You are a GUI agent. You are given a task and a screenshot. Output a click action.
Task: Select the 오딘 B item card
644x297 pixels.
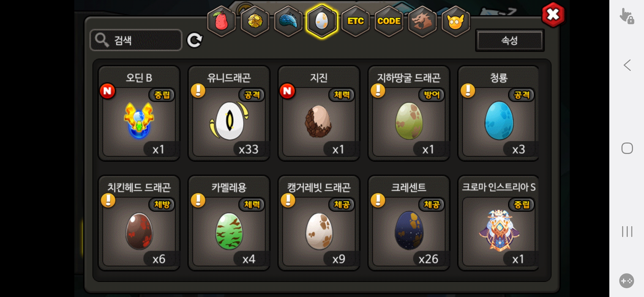pyautogui.click(x=139, y=113)
